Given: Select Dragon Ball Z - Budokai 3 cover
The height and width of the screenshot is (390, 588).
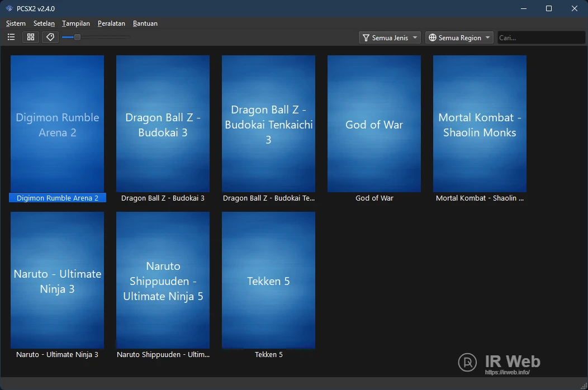Looking at the screenshot, I should click(163, 124).
